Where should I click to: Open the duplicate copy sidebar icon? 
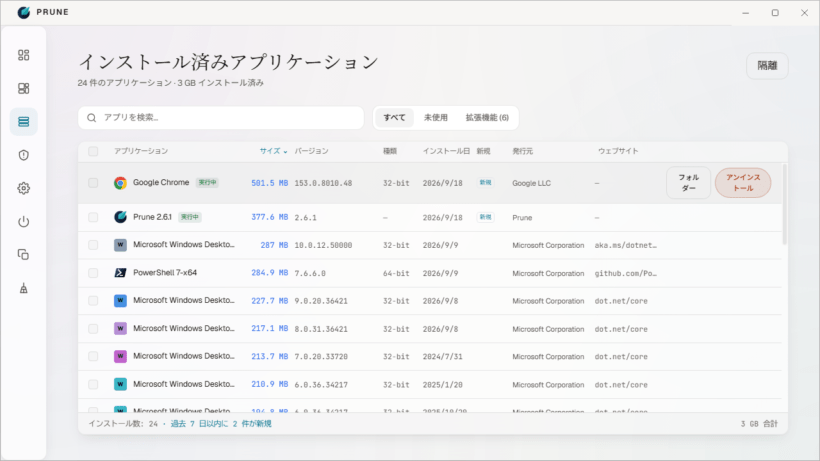pyautogui.click(x=24, y=255)
